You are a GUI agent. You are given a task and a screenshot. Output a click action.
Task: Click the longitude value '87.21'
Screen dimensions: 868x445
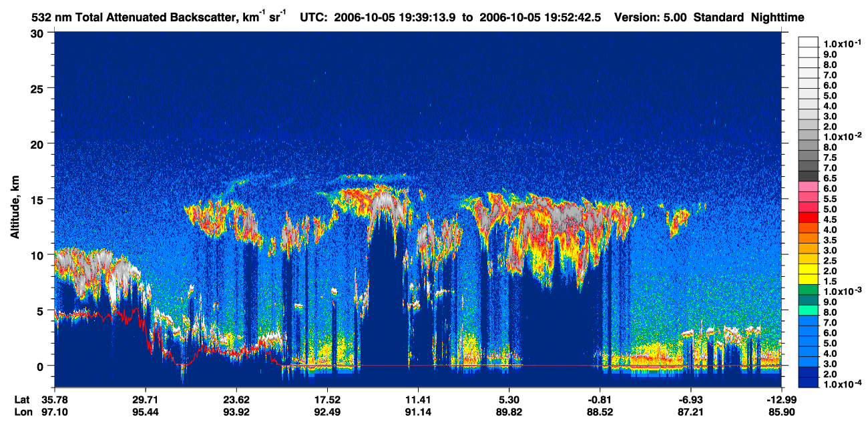tap(691, 412)
